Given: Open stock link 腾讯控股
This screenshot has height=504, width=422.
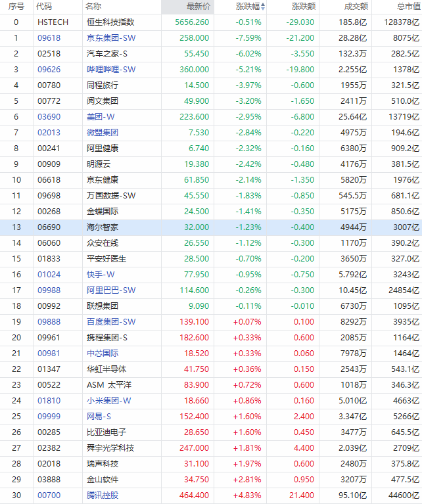Looking at the screenshot, I should (x=103, y=495).
